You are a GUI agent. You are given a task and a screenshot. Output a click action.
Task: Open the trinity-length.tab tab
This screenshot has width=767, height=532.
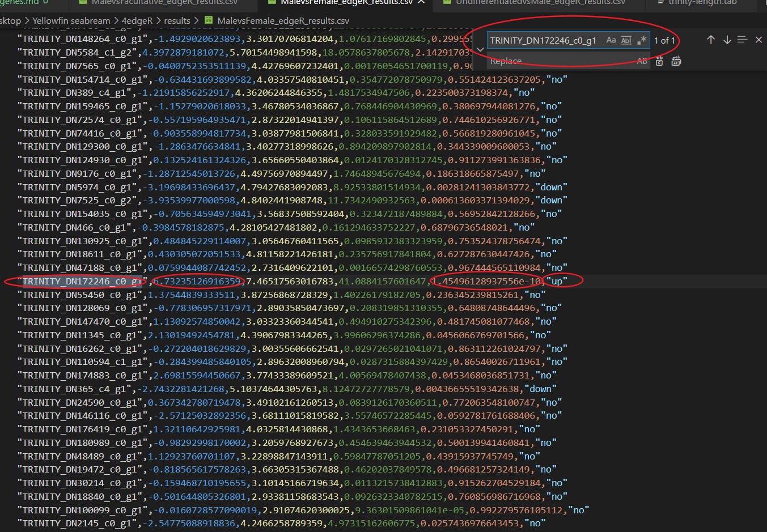(702, 2)
